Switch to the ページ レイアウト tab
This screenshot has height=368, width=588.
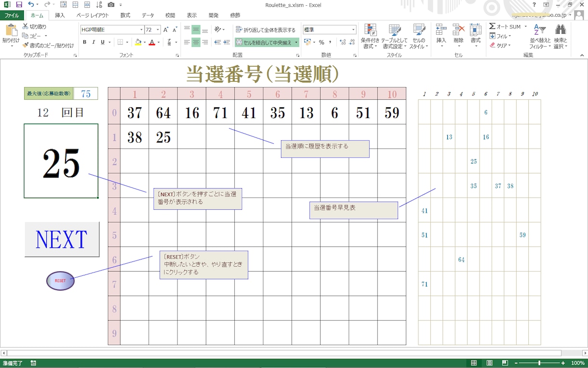pyautogui.click(x=93, y=15)
